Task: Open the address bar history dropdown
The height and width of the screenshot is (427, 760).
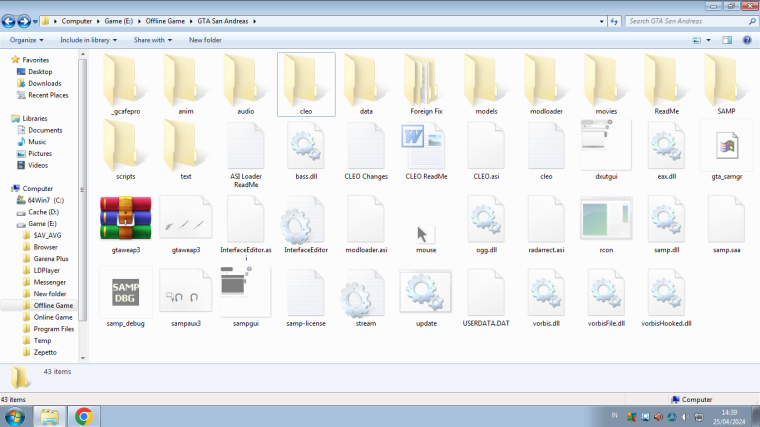Action: coord(602,21)
